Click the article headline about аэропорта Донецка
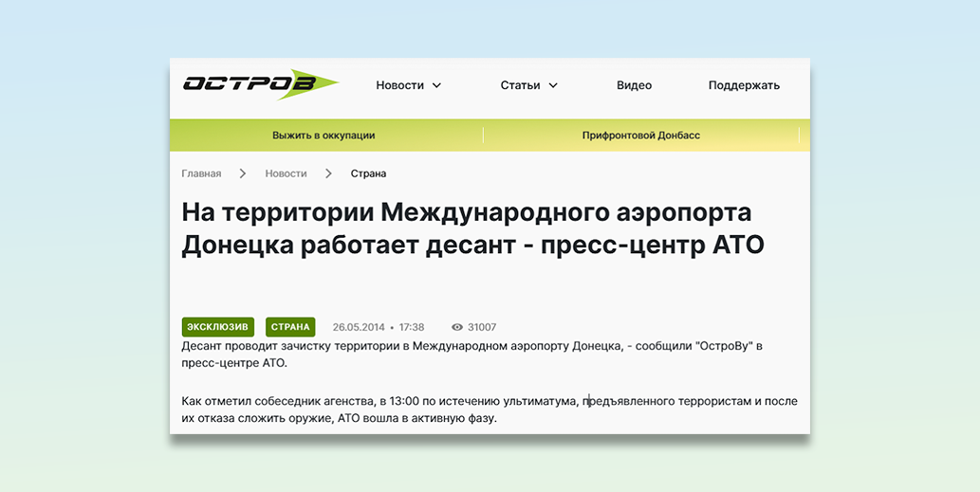Image resolution: width=980 pixels, height=492 pixels. (x=473, y=229)
